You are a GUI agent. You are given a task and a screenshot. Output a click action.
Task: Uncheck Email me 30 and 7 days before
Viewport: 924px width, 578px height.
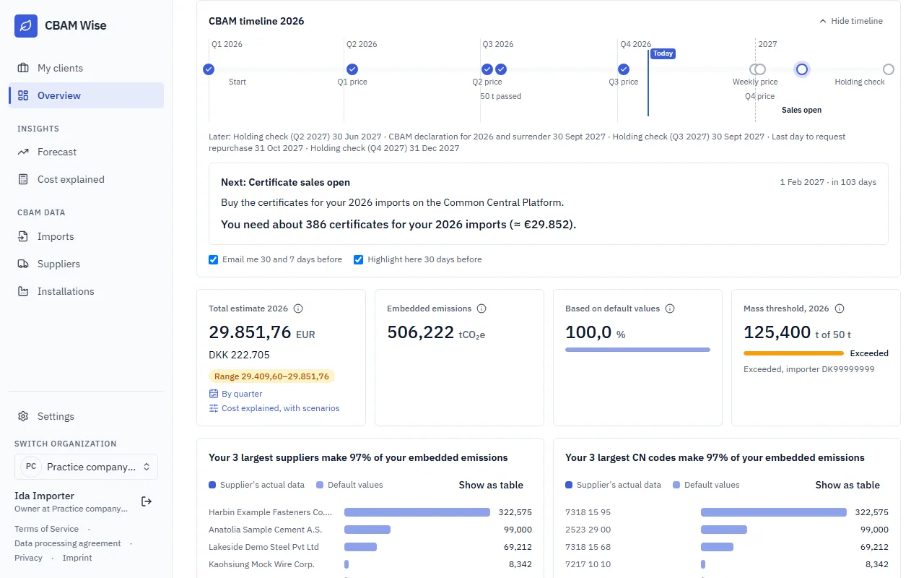214,259
